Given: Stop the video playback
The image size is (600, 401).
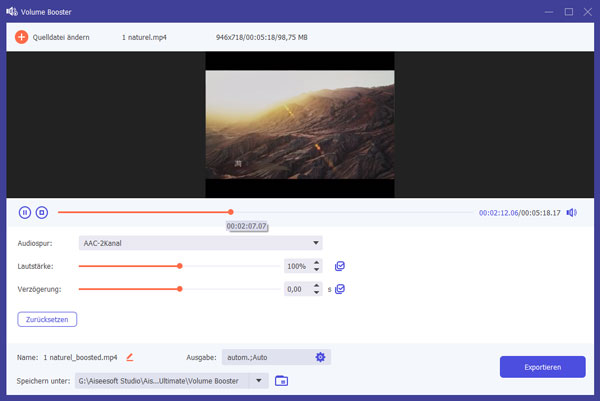Looking at the screenshot, I should [x=42, y=212].
